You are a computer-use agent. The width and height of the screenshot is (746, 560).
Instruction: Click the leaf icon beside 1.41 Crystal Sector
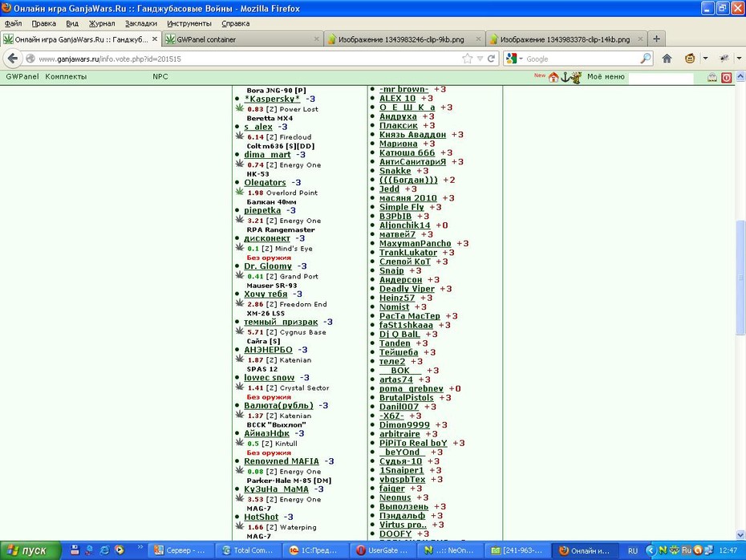(x=240, y=387)
